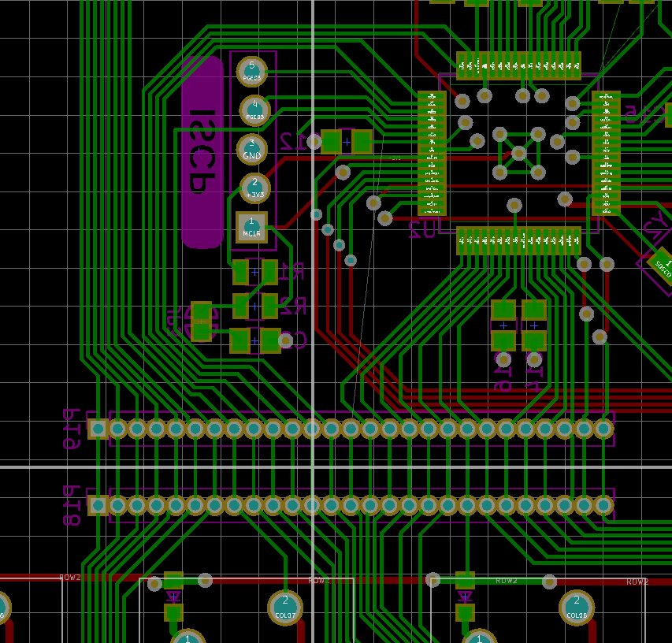The image size is (672, 643).
Task: Click pad 4 labeled PGED3
Action: point(254,110)
